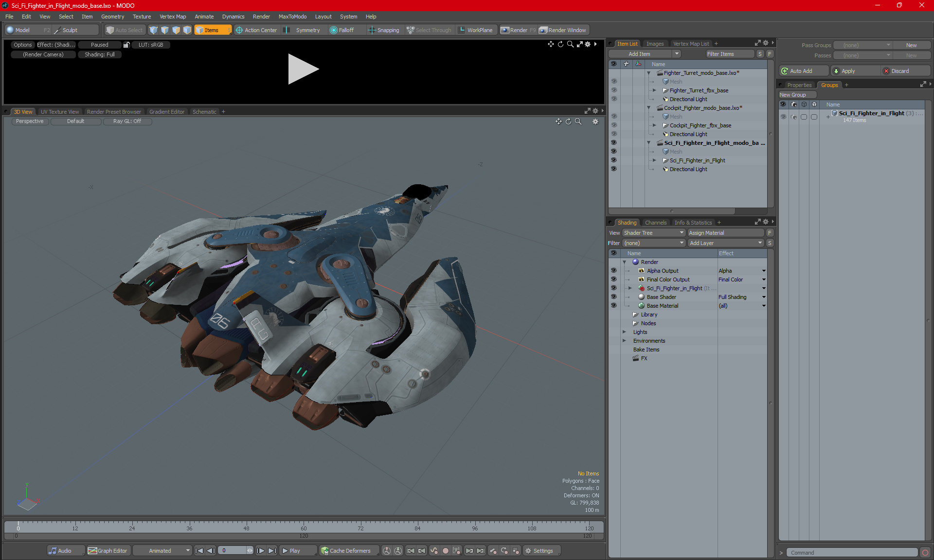Expand Fighter_Turret_fbx_base item
934x560 pixels.
654,90
